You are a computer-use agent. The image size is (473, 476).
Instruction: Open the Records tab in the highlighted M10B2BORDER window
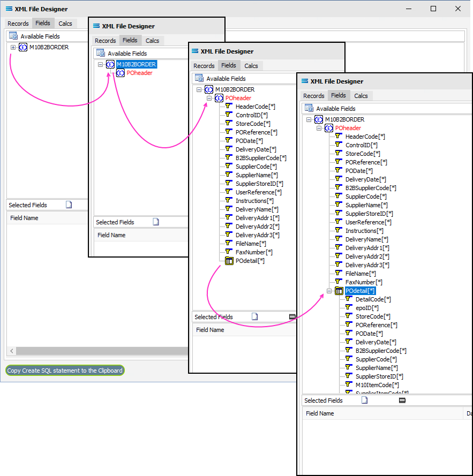tap(105, 41)
